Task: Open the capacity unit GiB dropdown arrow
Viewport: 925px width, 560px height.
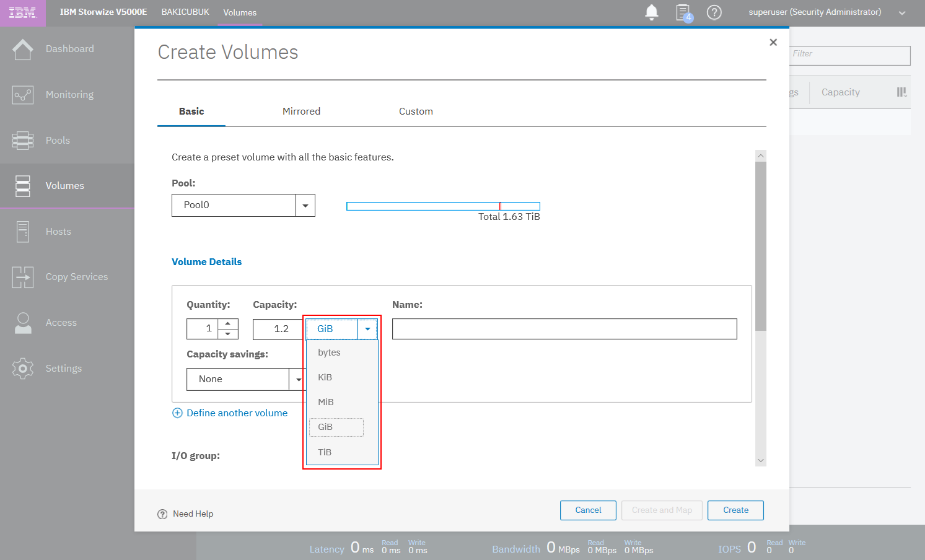Action: pyautogui.click(x=367, y=329)
